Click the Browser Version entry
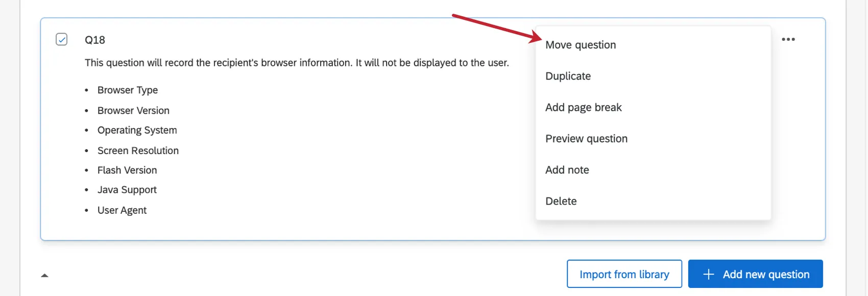This screenshot has width=868, height=296. pyautogui.click(x=133, y=111)
